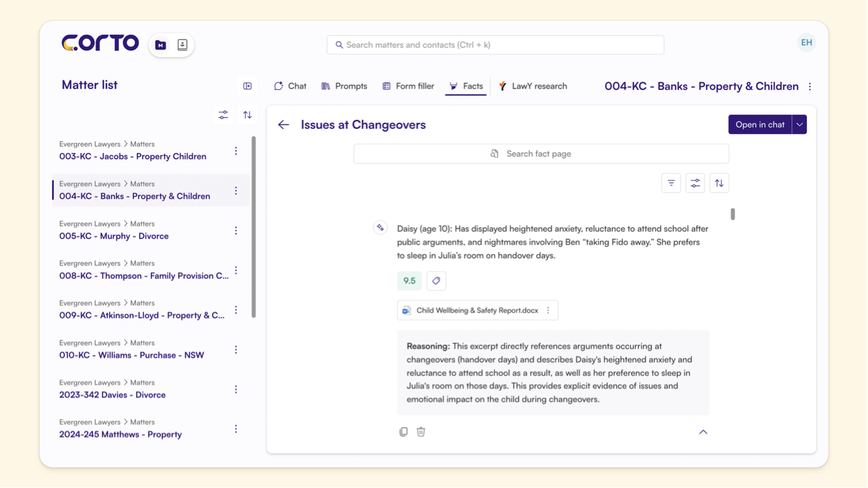Open the matter title options menu
The height and width of the screenshot is (488, 868).
[x=810, y=86]
